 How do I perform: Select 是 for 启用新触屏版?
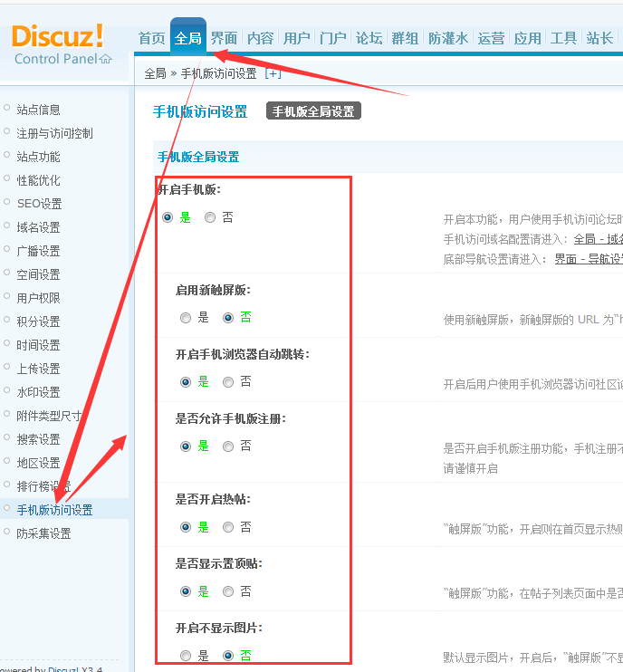(186, 318)
